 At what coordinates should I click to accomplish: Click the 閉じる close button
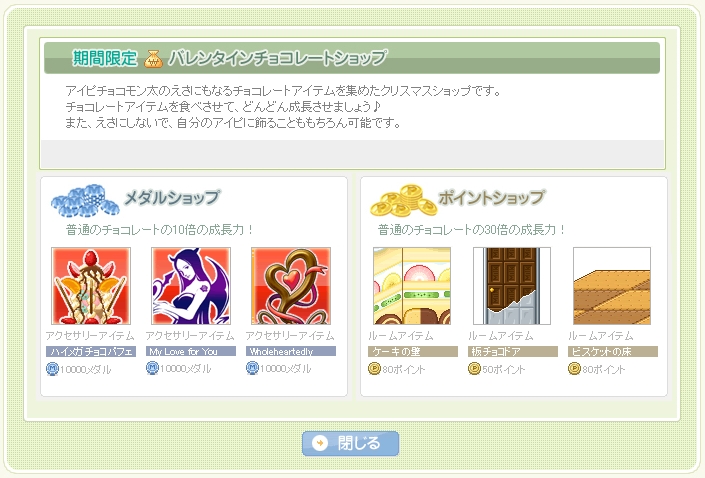pos(350,443)
